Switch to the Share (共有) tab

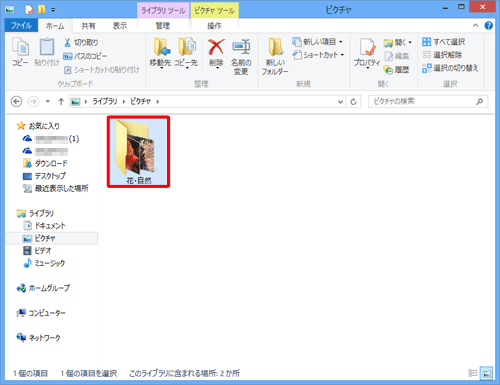pyautogui.click(x=88, y=26)
